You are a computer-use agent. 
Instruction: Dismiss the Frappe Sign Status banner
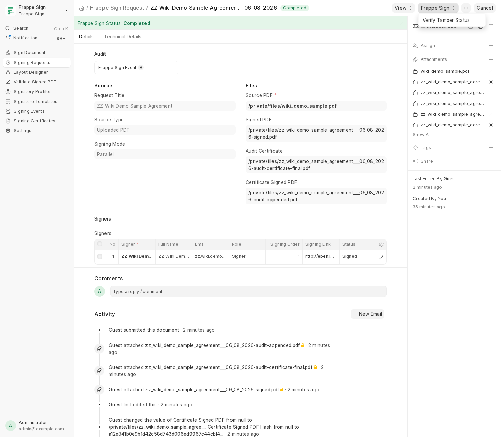point(402,23)
